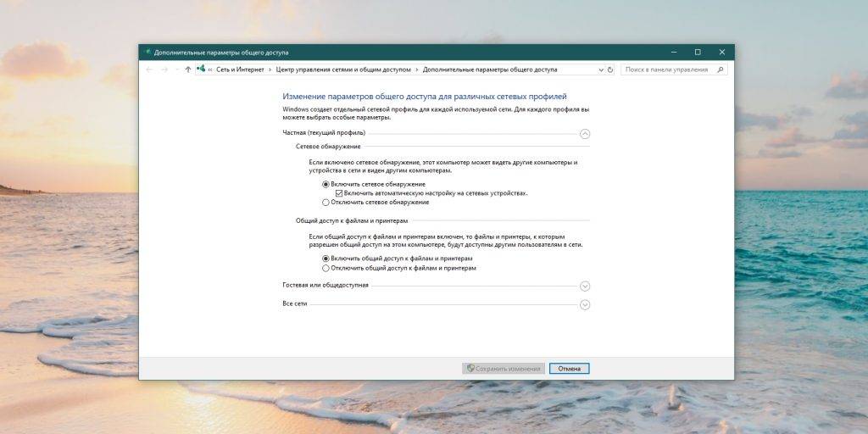Click the 'Отмена' button
This screenshot has width=868, height=434.
coord(569,369)
